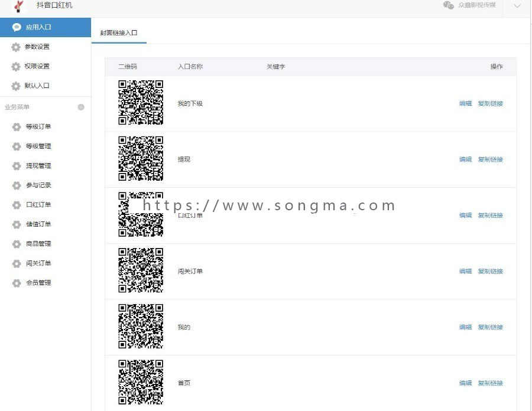Viewport: 532px width, 411px height.
Task: Click 复制链接 in the 我的下级 row
Action: click(490, 103)
